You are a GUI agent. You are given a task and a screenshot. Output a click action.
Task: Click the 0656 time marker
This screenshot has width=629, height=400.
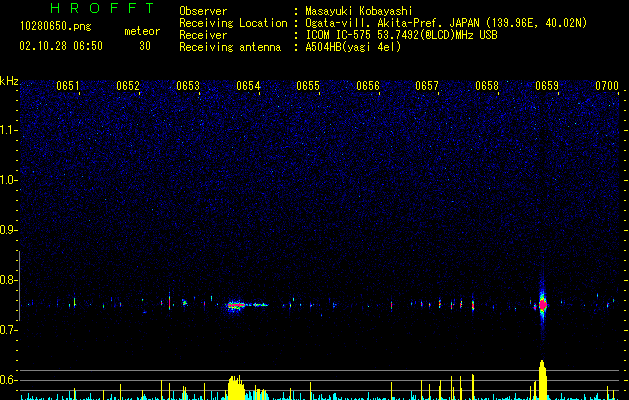coord(368,86)
